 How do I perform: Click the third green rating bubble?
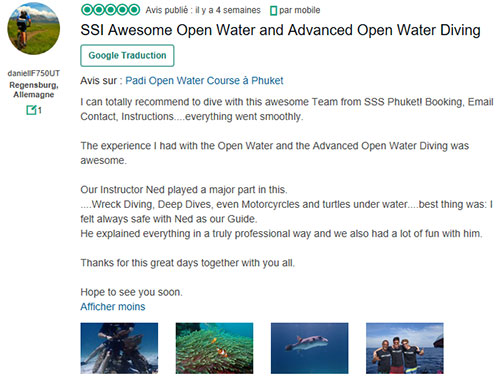[111, 10]
